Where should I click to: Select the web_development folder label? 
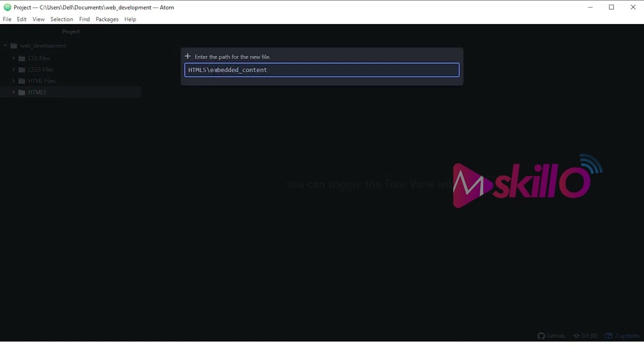pos(43,46)
